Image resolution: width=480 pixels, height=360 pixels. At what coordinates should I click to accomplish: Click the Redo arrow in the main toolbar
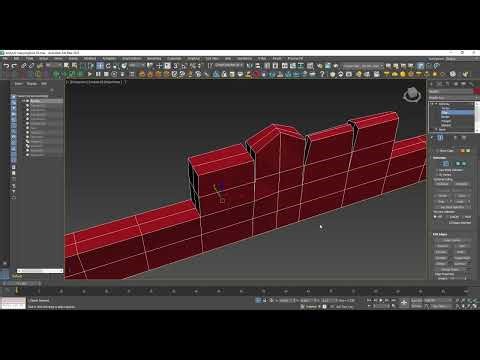(x=14, y=66)
